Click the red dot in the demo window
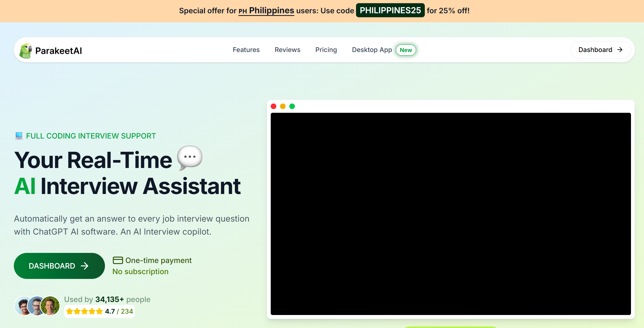The width and height of the screenshot is (644, 328). pyautogui.click(x=273, y=106)
